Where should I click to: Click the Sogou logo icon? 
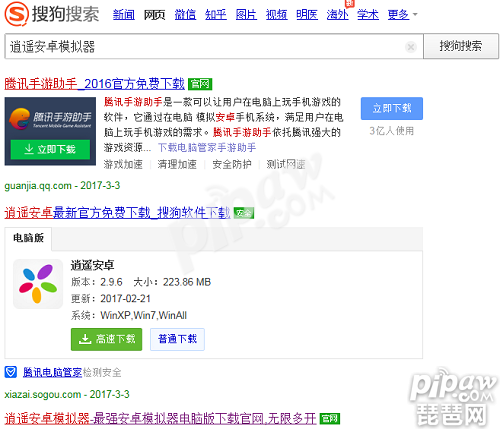click(x=16, y=13)
